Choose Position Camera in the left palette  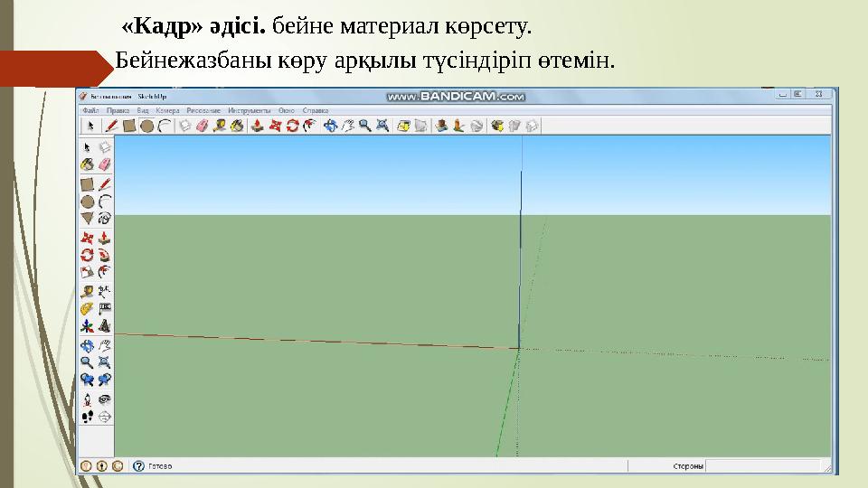coord(87,399)
